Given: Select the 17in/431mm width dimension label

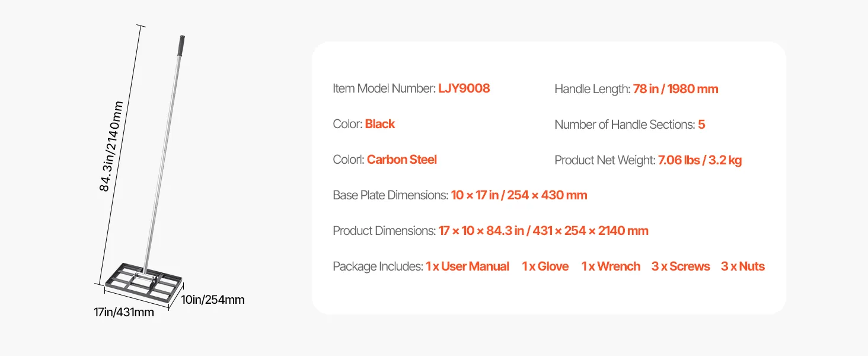Looking at the screenshot, I should [x=123, y=312].
